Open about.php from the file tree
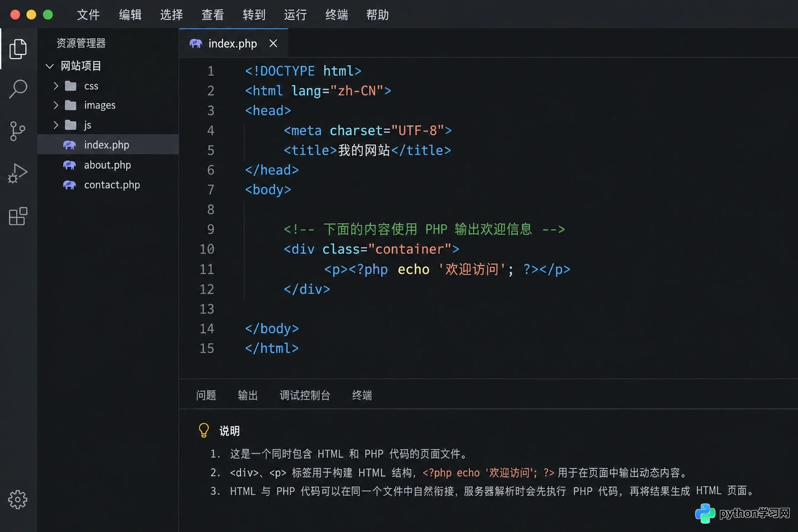 (108, 165)
